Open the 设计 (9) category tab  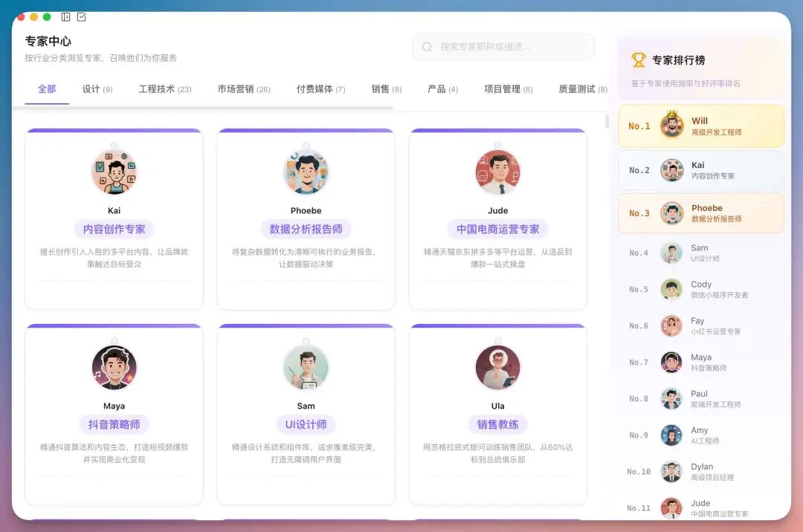tap(97, 88)
